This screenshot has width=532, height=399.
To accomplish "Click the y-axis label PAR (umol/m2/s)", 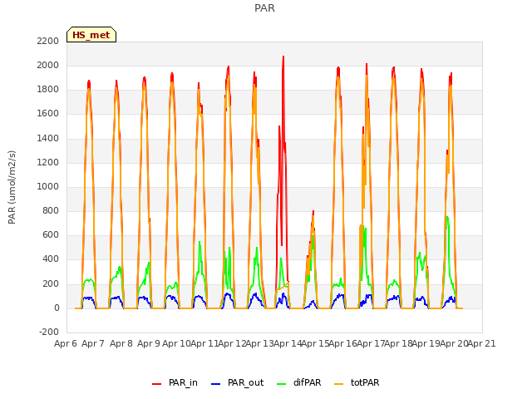I will click(12, 187).
